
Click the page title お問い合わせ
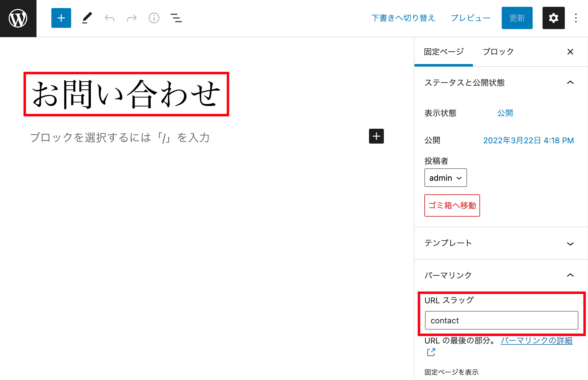[x=126, y=94]
